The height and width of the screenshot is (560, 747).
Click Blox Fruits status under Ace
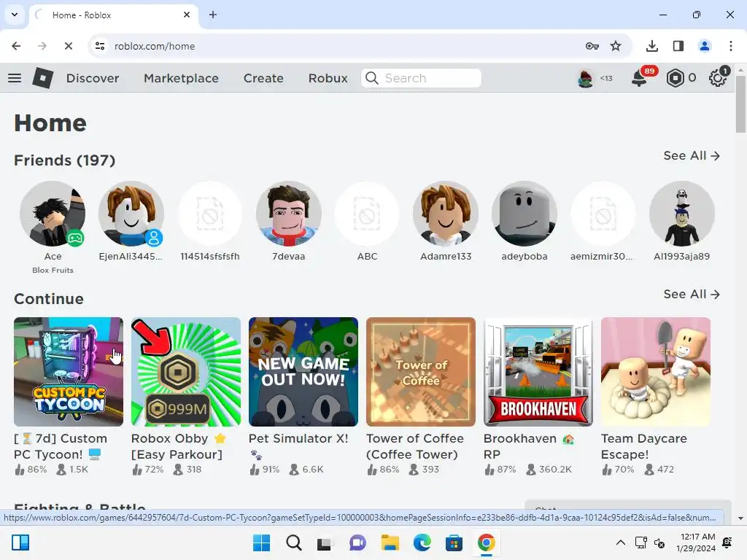(x=53, y=270)
